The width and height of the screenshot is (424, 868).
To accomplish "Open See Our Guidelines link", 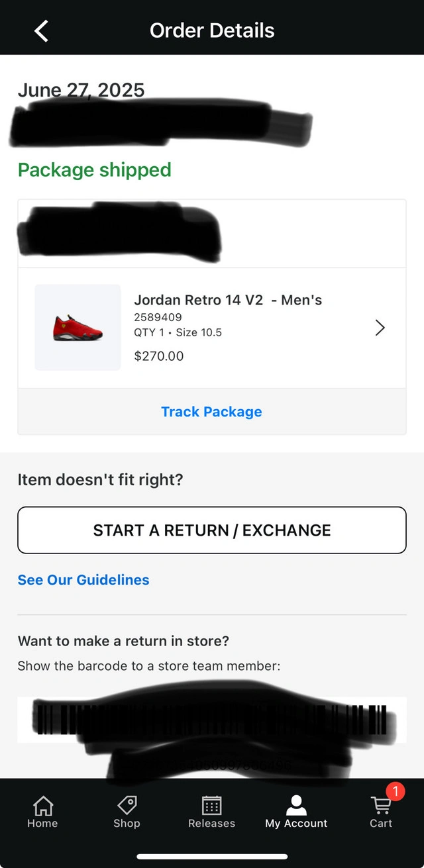I will tap(83, 580).
